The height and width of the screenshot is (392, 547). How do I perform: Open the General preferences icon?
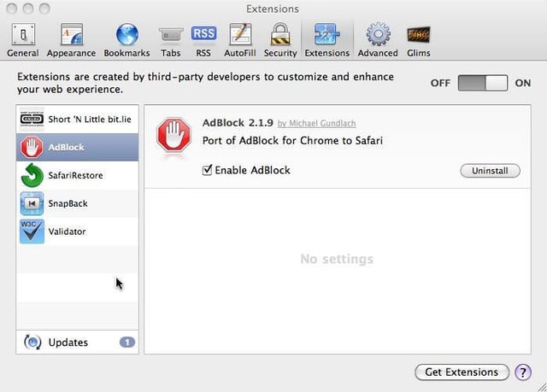23,34
